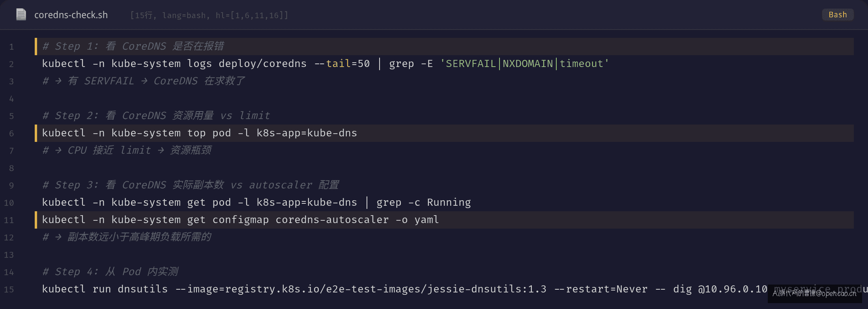868x309 pixels.
Task: Click line number 15 in the gutter
Action: [x=9, y=290]
